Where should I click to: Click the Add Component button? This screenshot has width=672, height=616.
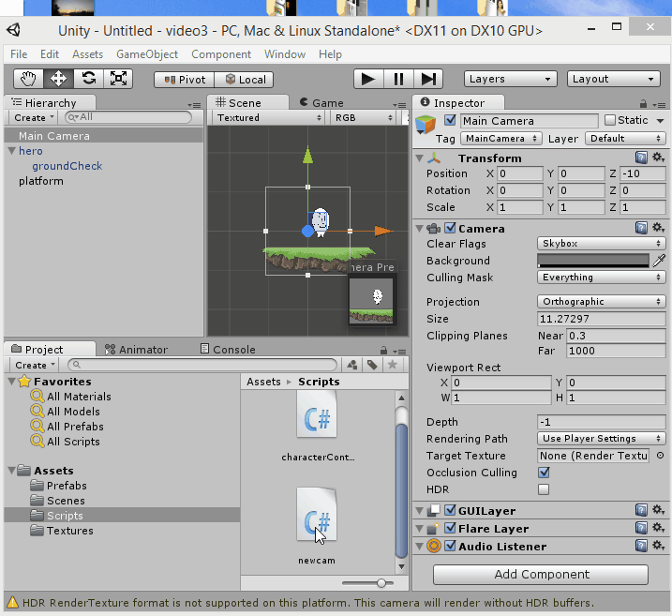click(541, 575)
